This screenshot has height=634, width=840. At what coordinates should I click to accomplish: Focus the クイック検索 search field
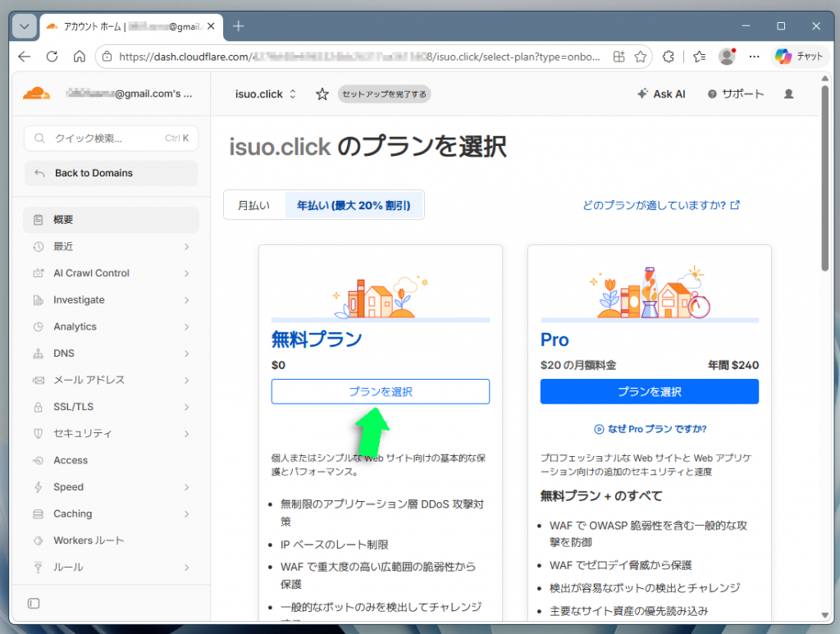(x=111, y=138)
